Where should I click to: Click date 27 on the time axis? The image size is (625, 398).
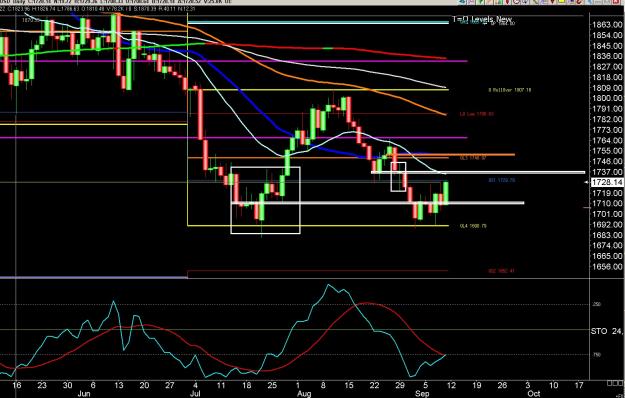coord(170,385)
